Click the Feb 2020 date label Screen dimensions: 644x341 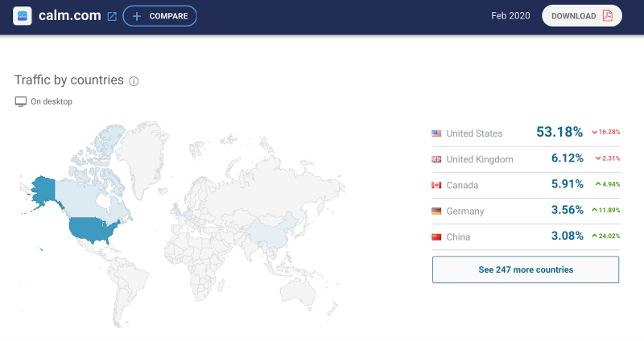pos(510,15)
